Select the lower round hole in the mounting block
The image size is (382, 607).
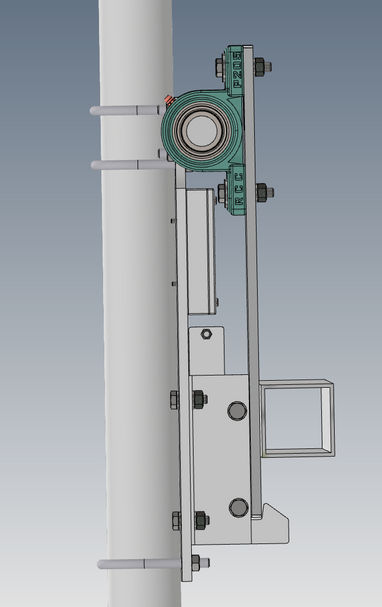[239, 508]
